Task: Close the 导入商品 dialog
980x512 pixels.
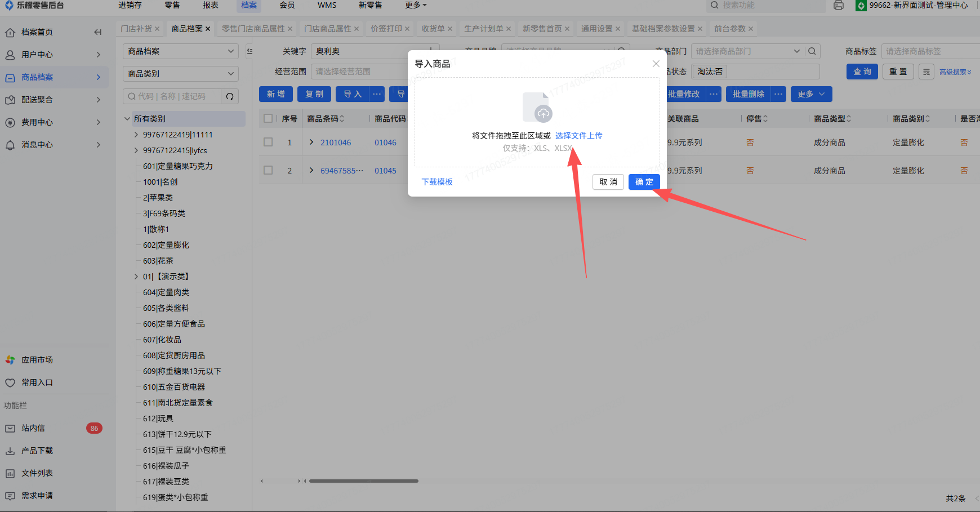Action: click(656, 64)
